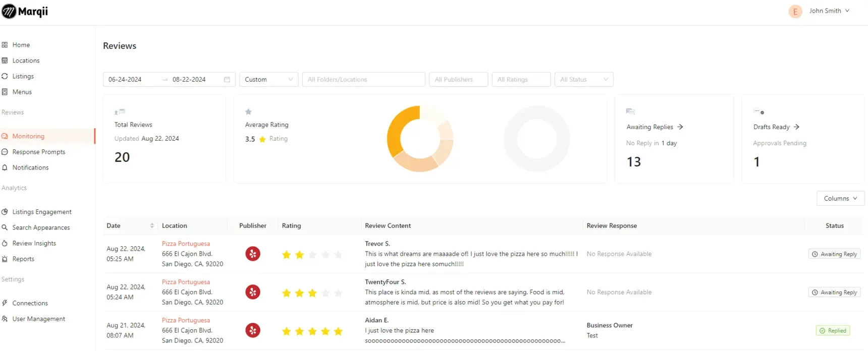
Task: Expand the All Status dropdown
Action: [584, 80]
